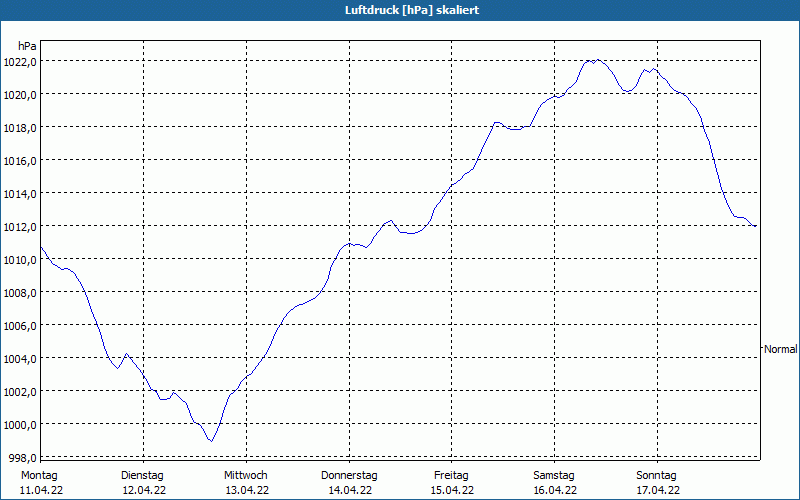Click the date 14.04.22

[x=350, y=490]
